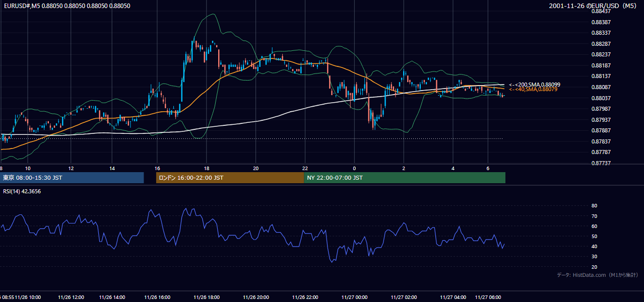This screenshot has width=644, height=302.
Task: Click hour 0 under the price chart
Action: [354, 168]
